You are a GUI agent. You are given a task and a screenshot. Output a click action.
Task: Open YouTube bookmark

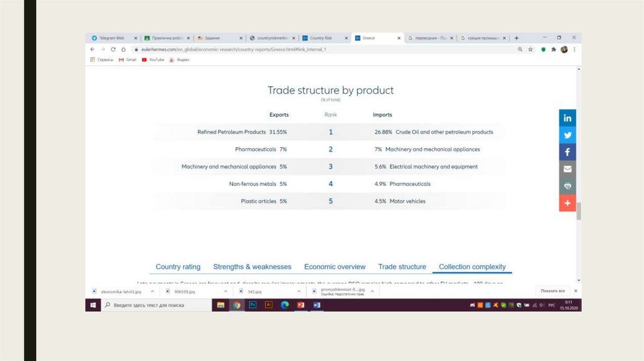(153, 60)
